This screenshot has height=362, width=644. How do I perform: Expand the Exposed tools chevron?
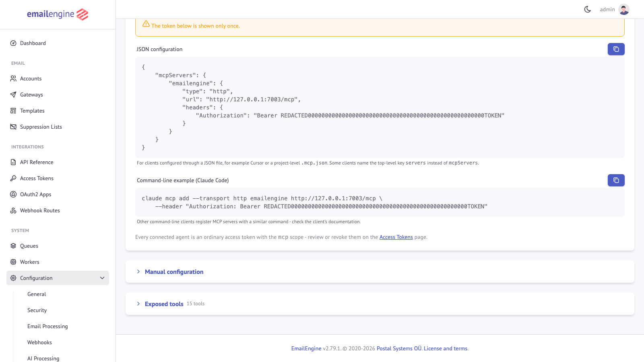tap(138, 304)
